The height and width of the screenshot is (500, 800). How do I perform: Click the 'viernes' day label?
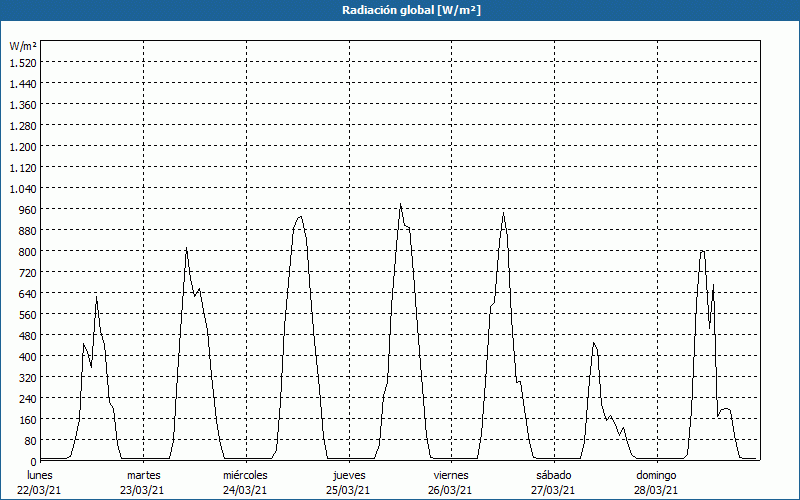[451, 475]
